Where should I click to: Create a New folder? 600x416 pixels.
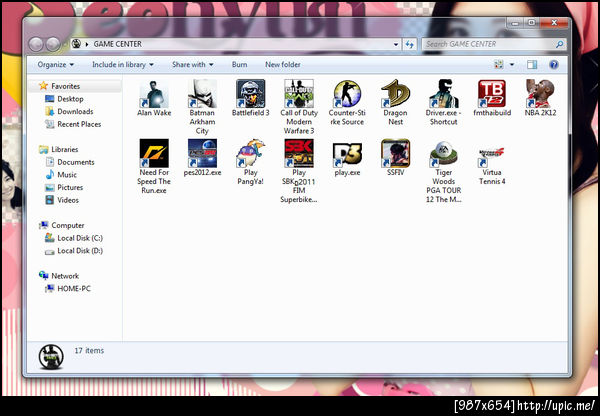283,65
